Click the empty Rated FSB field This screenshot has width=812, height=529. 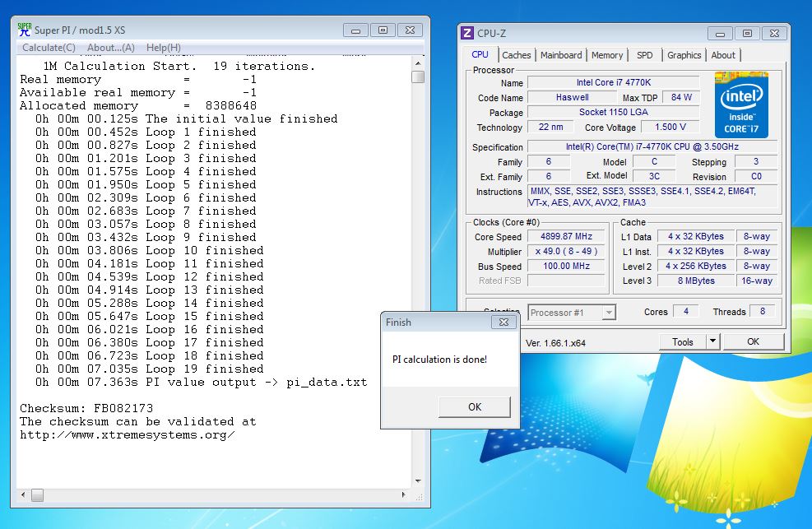point(566,281)
